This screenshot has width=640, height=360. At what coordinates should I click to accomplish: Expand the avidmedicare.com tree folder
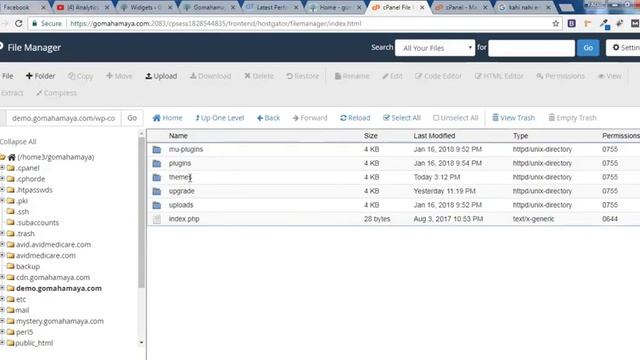(2, 256)
